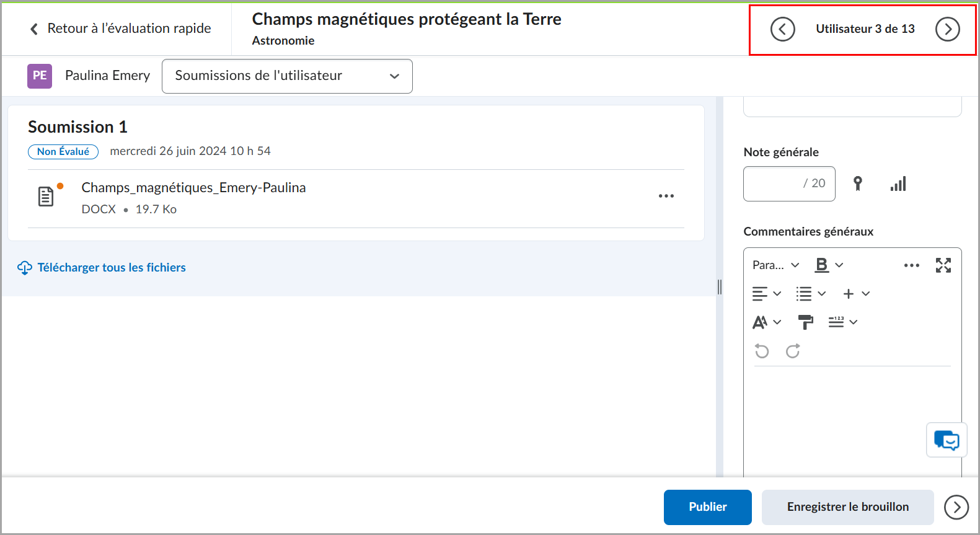The width and height of the screenshot is (980, 535).
Task: Undo last edit in comments editor
Action: tap(762, 352)
